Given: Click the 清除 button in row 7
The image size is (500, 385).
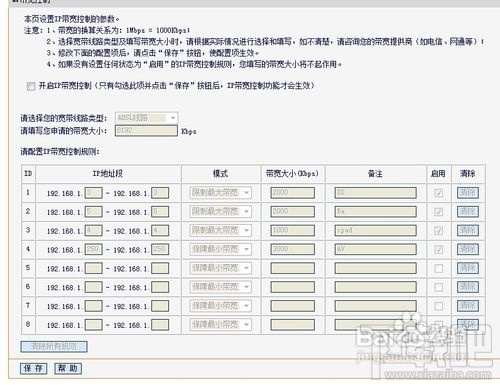Looking at the screenshot, I should [x=468, y=306].
